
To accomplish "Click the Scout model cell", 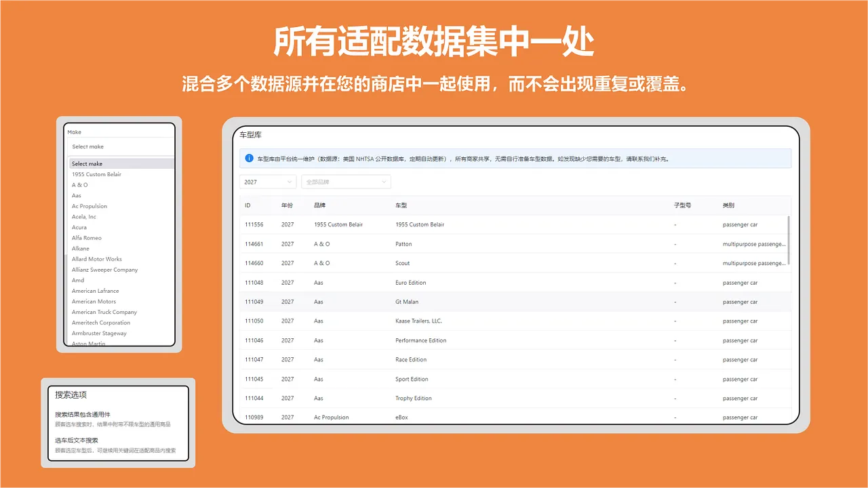I will pos(403,263).
